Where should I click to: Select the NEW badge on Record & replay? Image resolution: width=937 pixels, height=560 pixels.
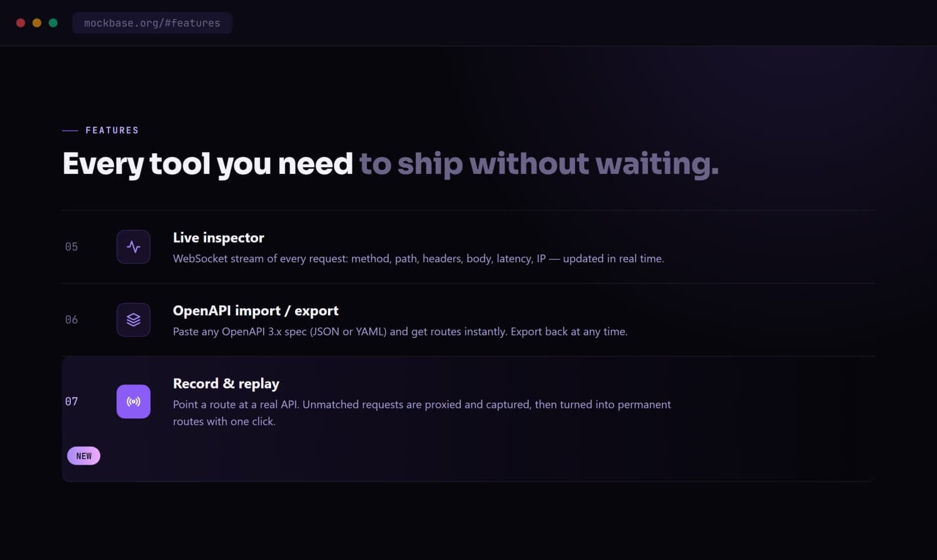click(84, 456)
